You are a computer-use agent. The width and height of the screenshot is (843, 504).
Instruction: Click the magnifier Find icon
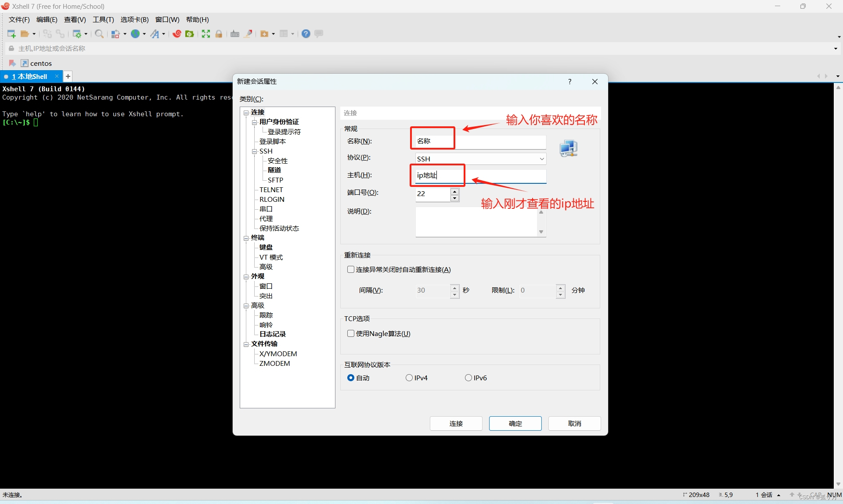(x=99, y=34)
